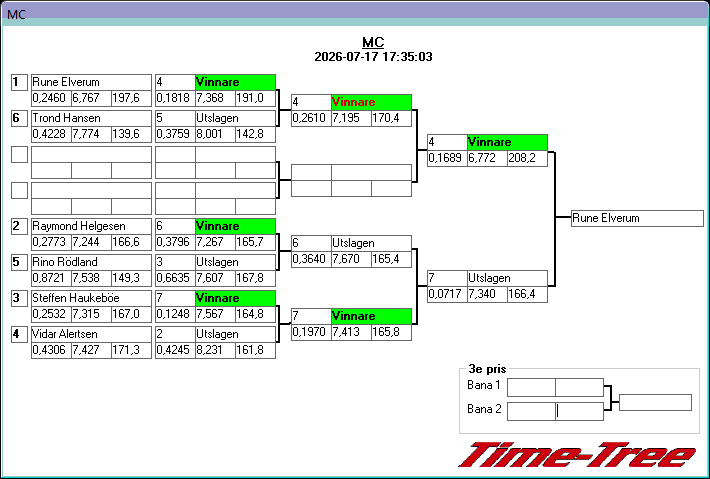
Task: Click the Vinnare label above 6,772
Action: coord(507,142)
